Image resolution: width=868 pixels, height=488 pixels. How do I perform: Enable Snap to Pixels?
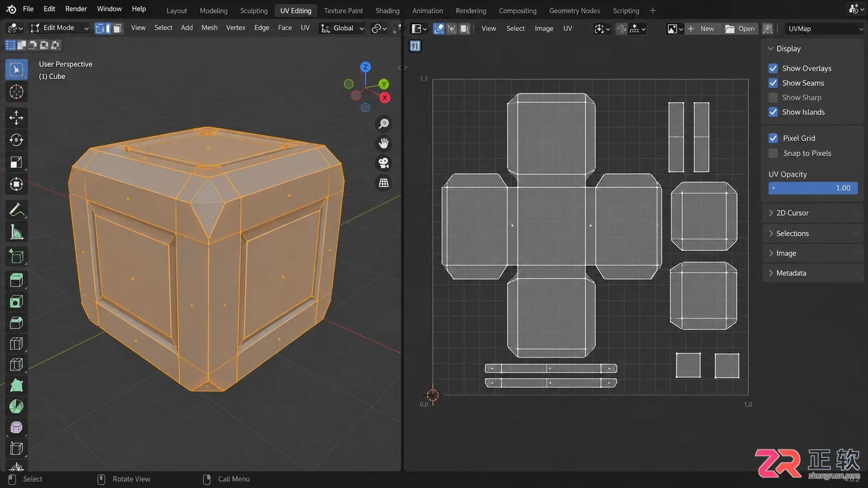tap(773, 153)
